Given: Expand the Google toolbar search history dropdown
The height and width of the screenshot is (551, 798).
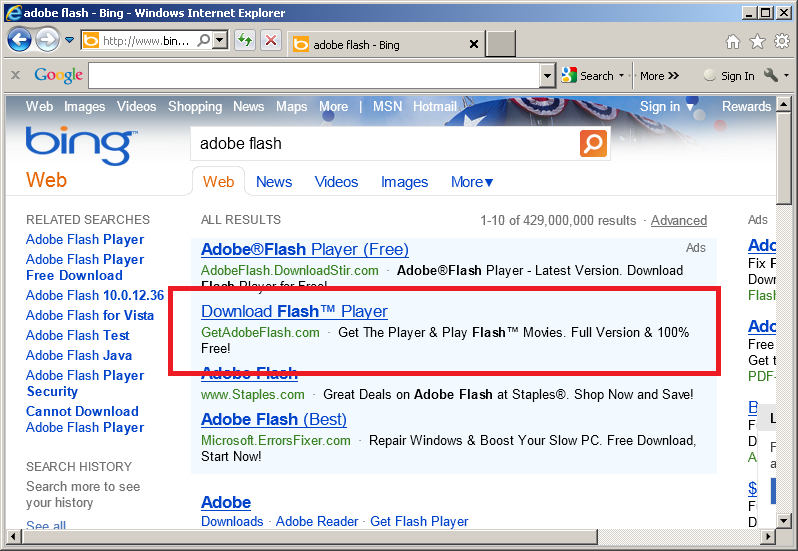Looking at the screenshot, I should [x=547, y=76].
